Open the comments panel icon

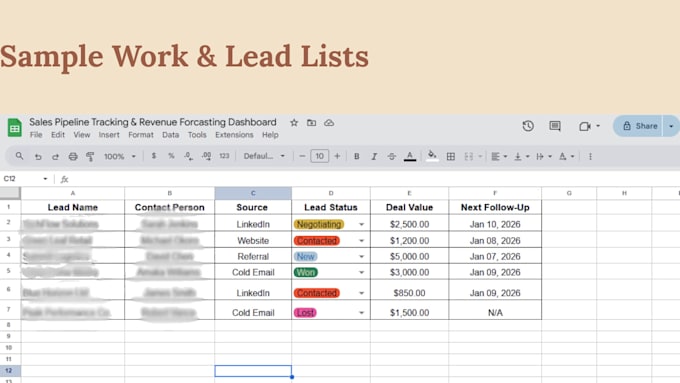coord(555,126)
